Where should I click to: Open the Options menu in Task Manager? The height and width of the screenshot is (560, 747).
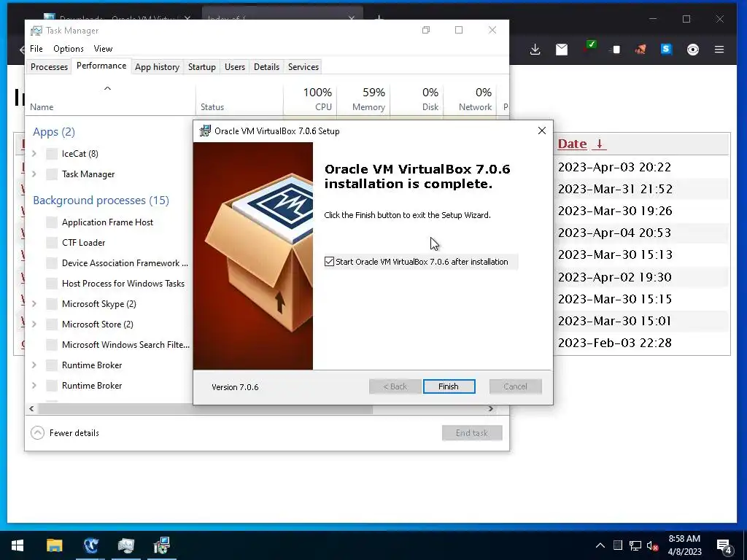pos(68,49)
